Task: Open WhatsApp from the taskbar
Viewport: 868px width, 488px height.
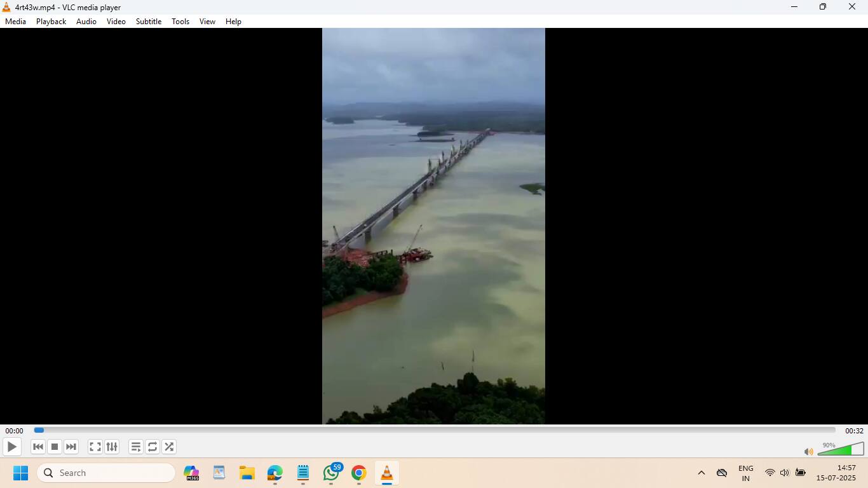Action: click(331, 473)
